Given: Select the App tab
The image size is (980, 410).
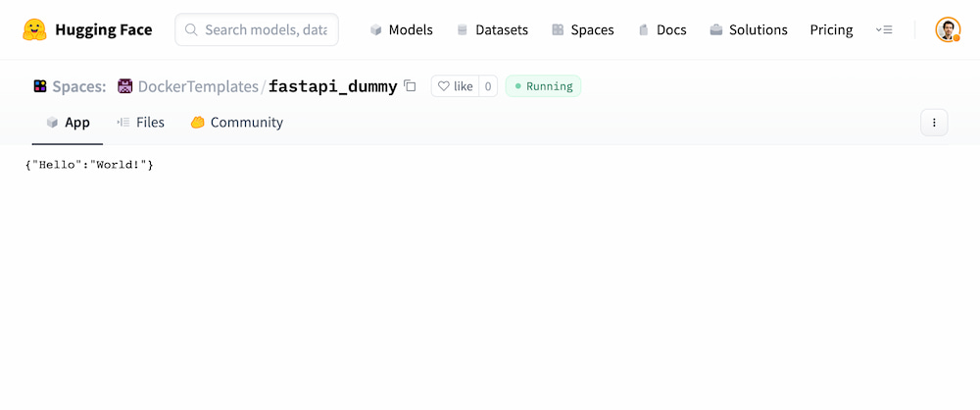Looking at the screenshot, I should pos(68,123).
